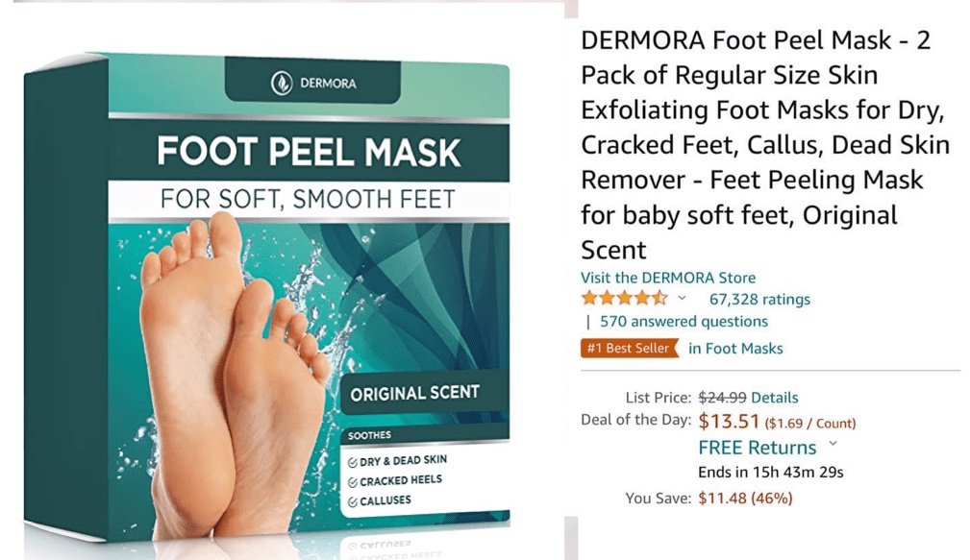
Task: Click the Dry & Dead Skin checkmark icon
Action: (x=352, y=462)
